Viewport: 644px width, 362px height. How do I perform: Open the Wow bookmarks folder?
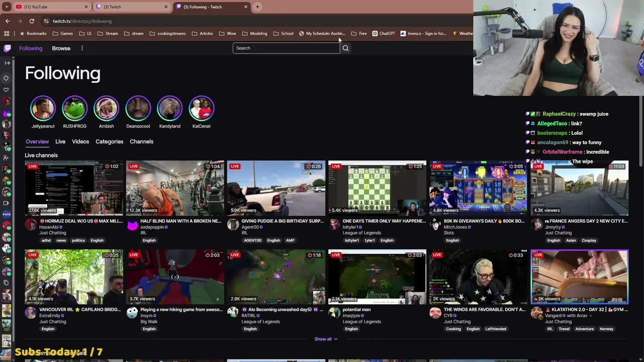pyautogui.click(x=227, y=34)
